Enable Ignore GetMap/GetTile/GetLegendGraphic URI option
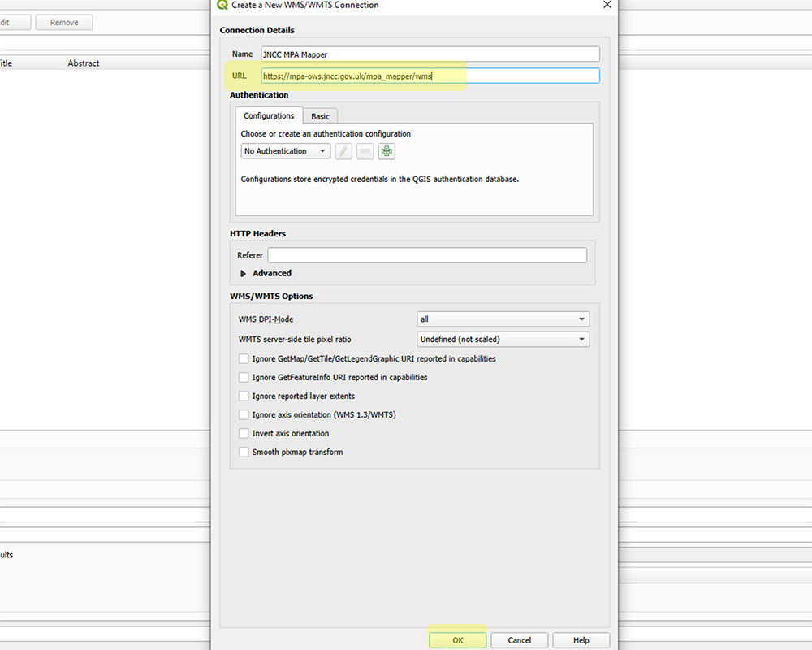The height and width of the screenshot is (650, 812). pos(244,358)
